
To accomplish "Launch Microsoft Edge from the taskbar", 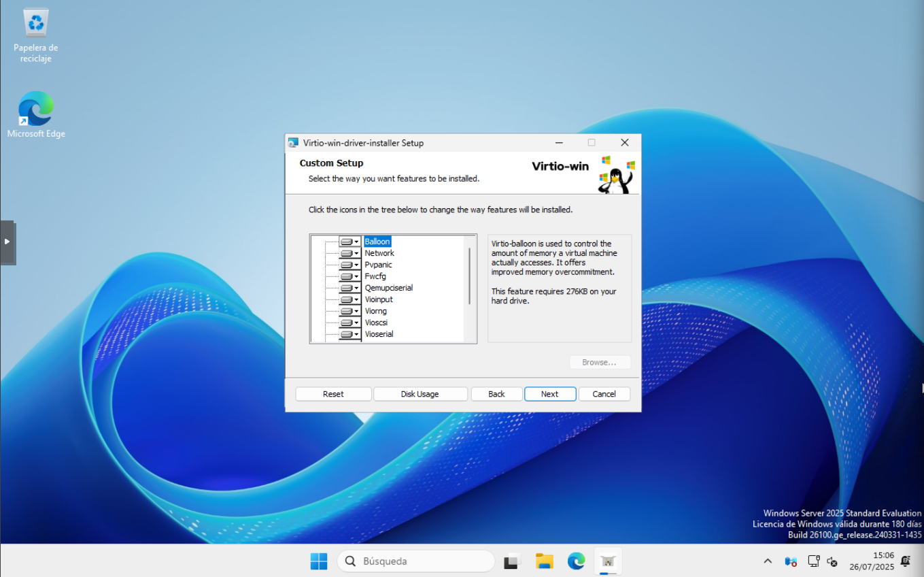I will (x=576, y=561).
